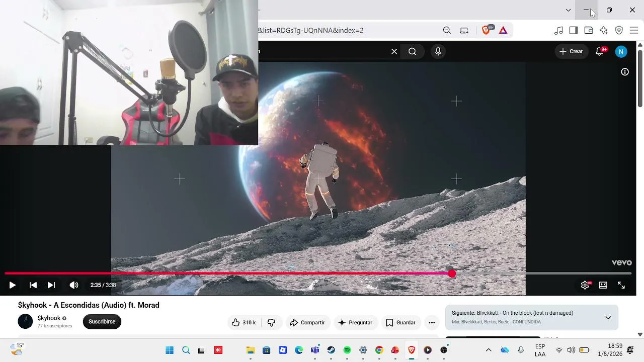Click the video title A Escondidas text
This screenshot has width=644, height=362.
point(89,305)
